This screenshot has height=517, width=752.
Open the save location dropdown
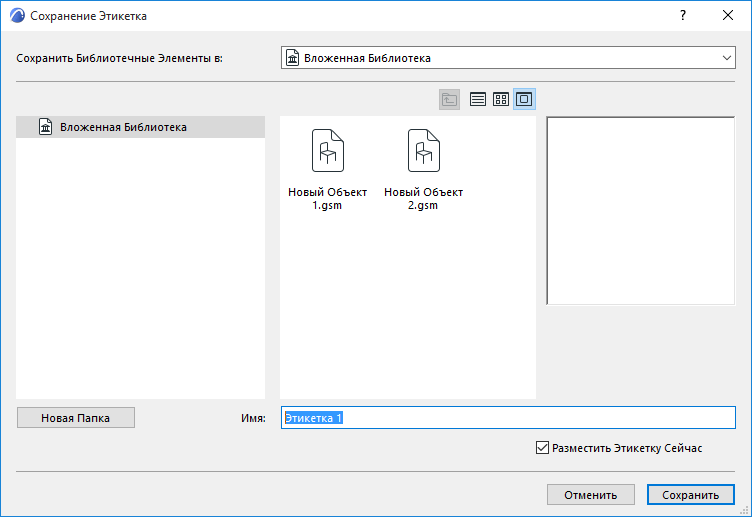(x=508, y=58)
